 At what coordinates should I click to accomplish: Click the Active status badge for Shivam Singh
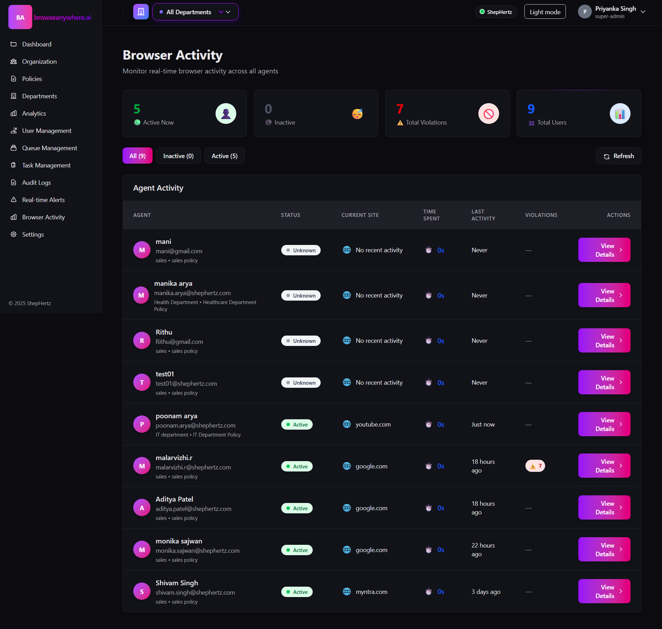(x=297, y=592)
